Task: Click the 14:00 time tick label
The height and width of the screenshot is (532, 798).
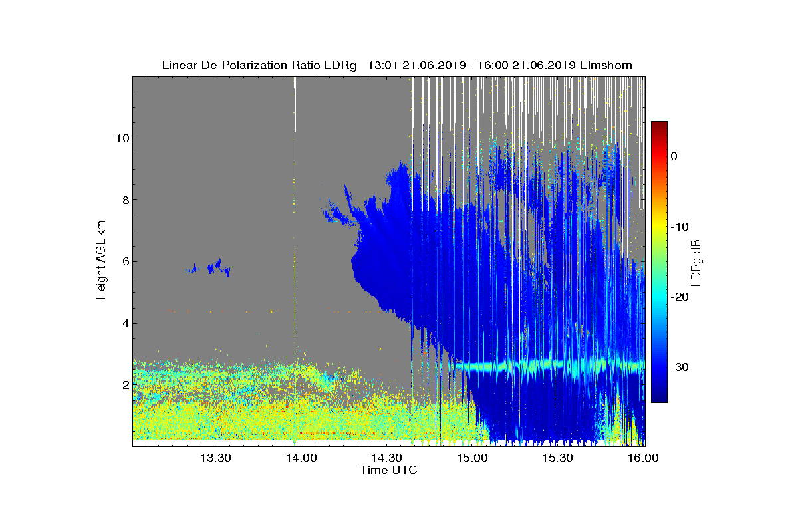Action: (x=301, y=458)
